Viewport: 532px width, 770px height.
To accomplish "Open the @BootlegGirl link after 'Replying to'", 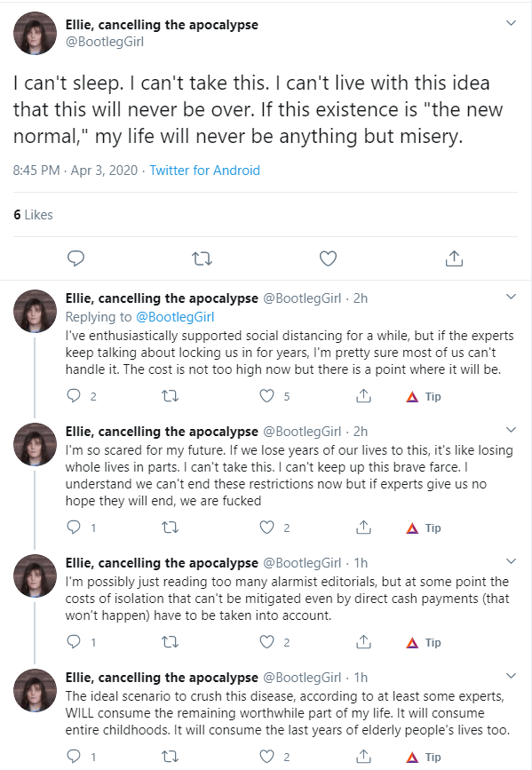I will (175, 317).
